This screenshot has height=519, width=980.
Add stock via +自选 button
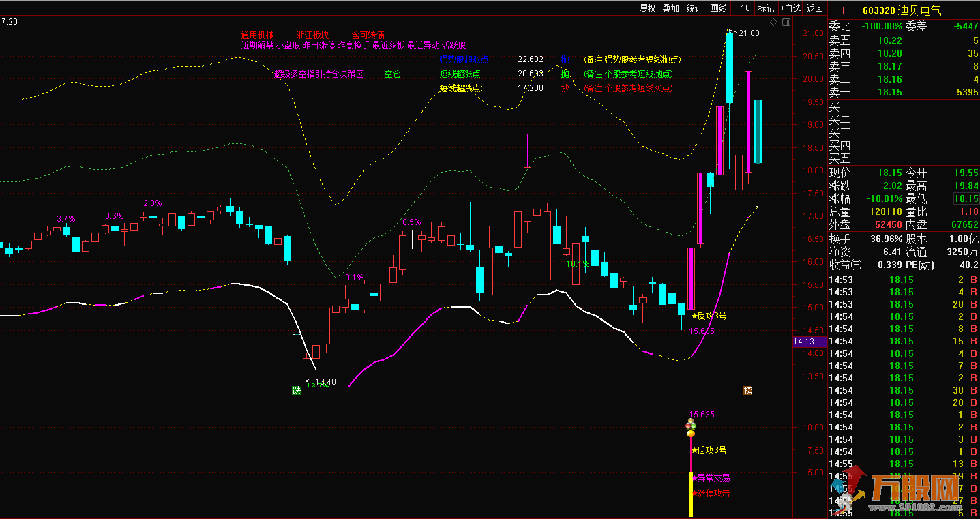(x=790, y=8)
